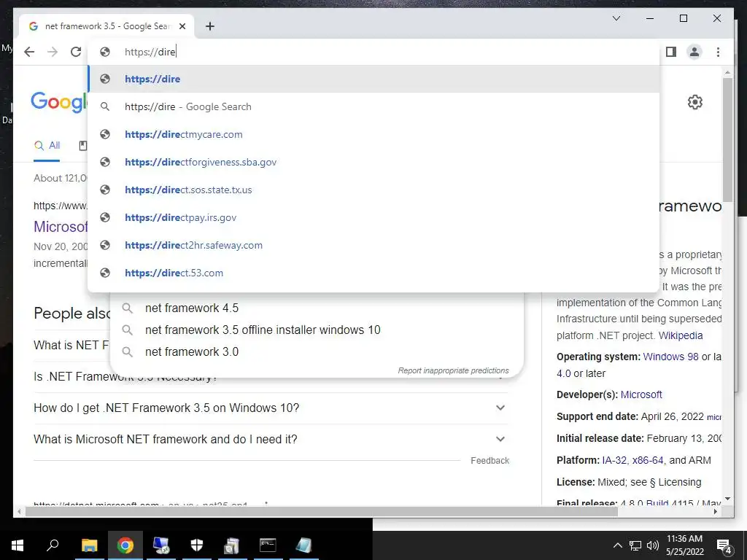This screenshot has height=560, width=747.
Task: Click the Google logo
Action: pyautogui.click(x=59, y=101)
